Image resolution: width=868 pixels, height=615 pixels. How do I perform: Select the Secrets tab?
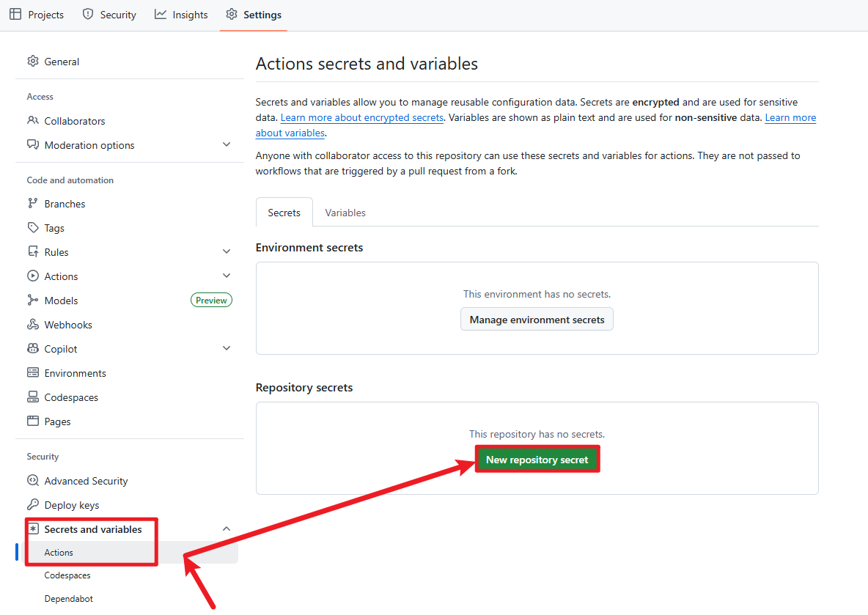coord(284,213)
